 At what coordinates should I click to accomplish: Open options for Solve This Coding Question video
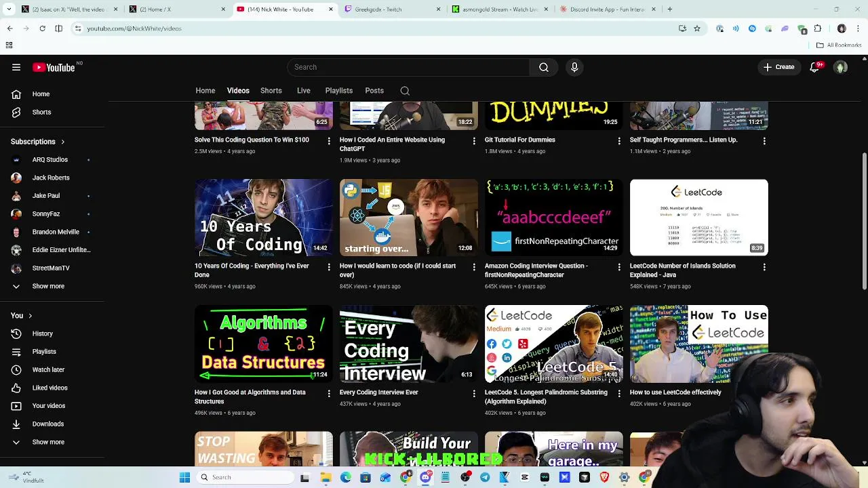tap(329, 141)
